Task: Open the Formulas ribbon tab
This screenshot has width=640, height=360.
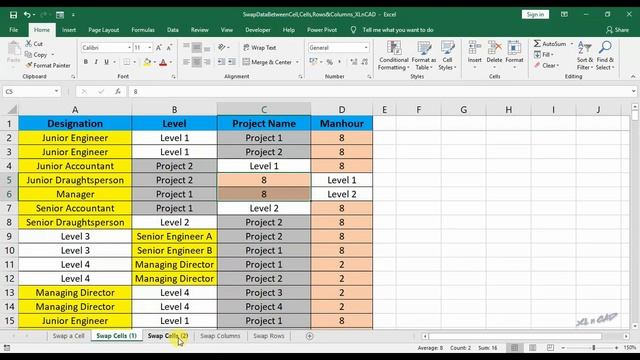Action: point(143,30)
